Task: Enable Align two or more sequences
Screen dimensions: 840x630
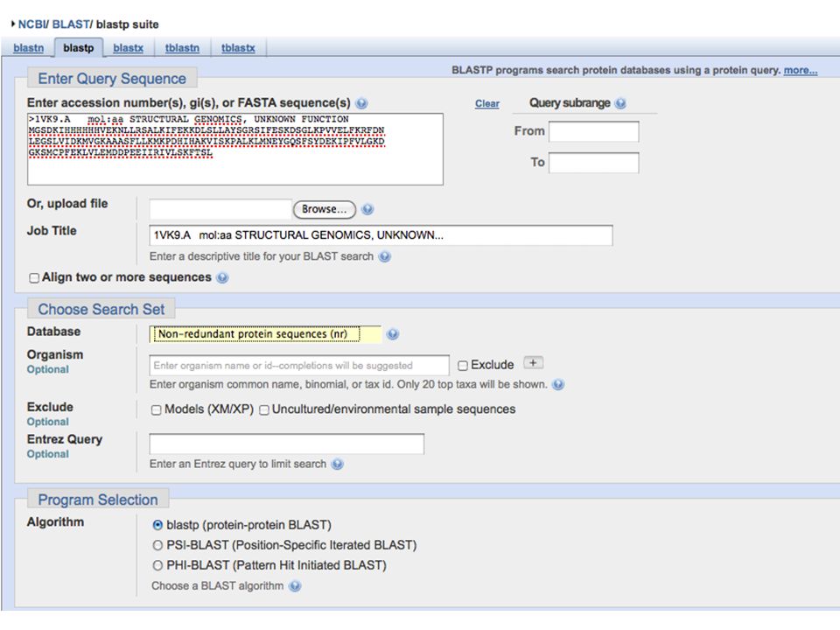Action: pos(34,278)
